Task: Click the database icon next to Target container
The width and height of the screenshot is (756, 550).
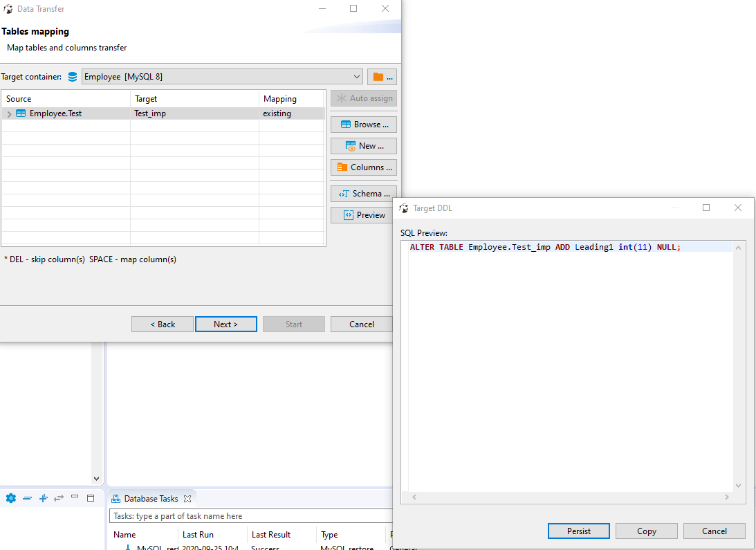Action: click(72, 76)
